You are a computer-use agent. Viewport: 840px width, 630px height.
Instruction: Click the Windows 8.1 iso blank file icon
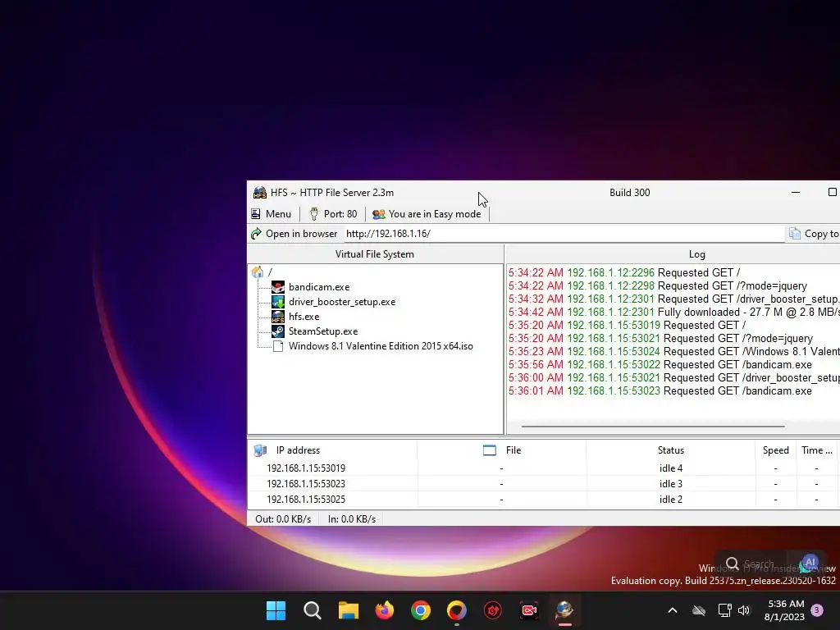[278, 346]
